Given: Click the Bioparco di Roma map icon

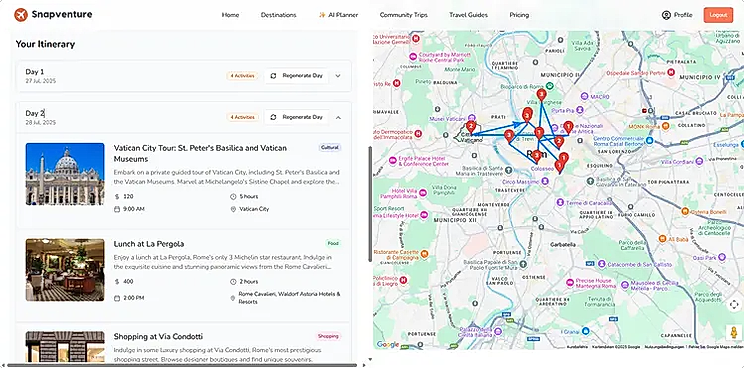Looking at the screenshot, I should click(549, 86).
